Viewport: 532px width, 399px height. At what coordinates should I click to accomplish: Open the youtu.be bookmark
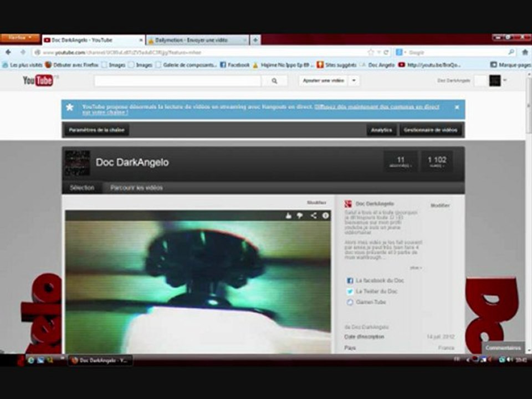coord(429,64)
